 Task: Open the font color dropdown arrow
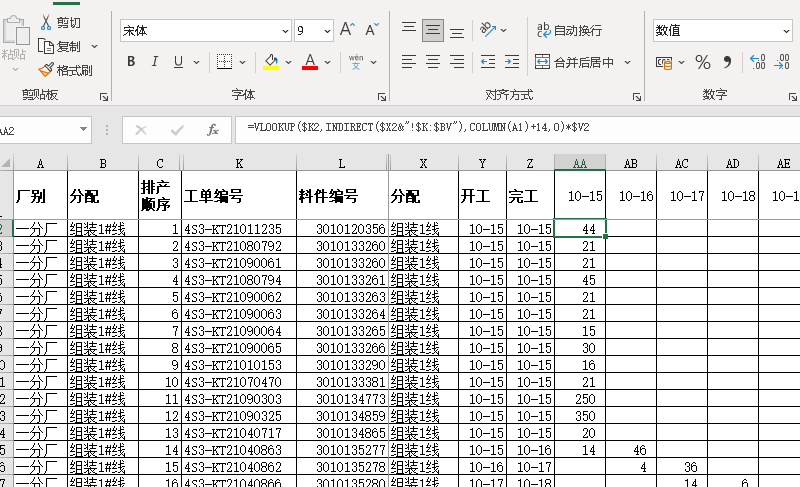(x=328, y=62)
